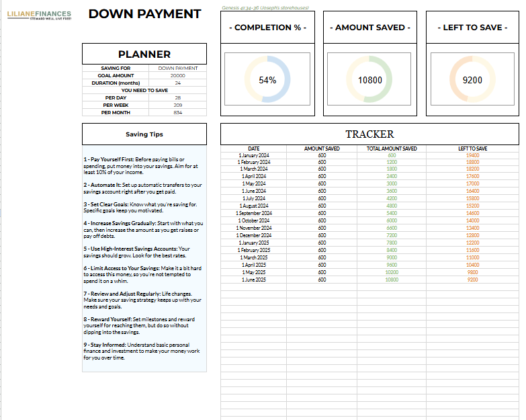The height and width of the screenshot is (420, 526).
Task: Select the Genesis 41:34-36 verse text
Action: point(265,7)
